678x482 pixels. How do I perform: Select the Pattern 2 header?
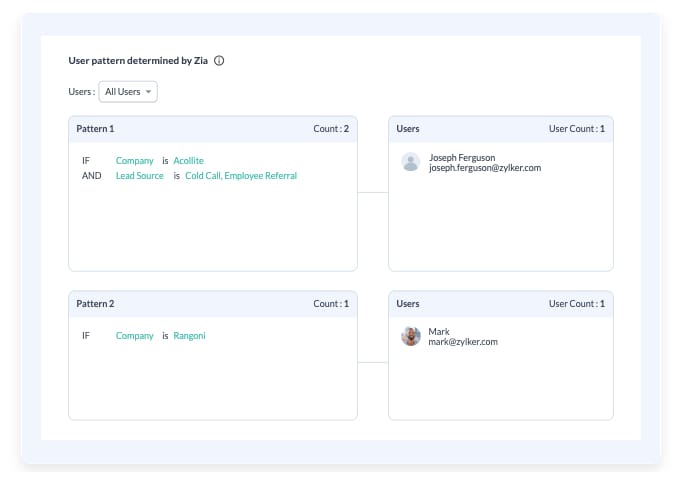pos(96,304)
